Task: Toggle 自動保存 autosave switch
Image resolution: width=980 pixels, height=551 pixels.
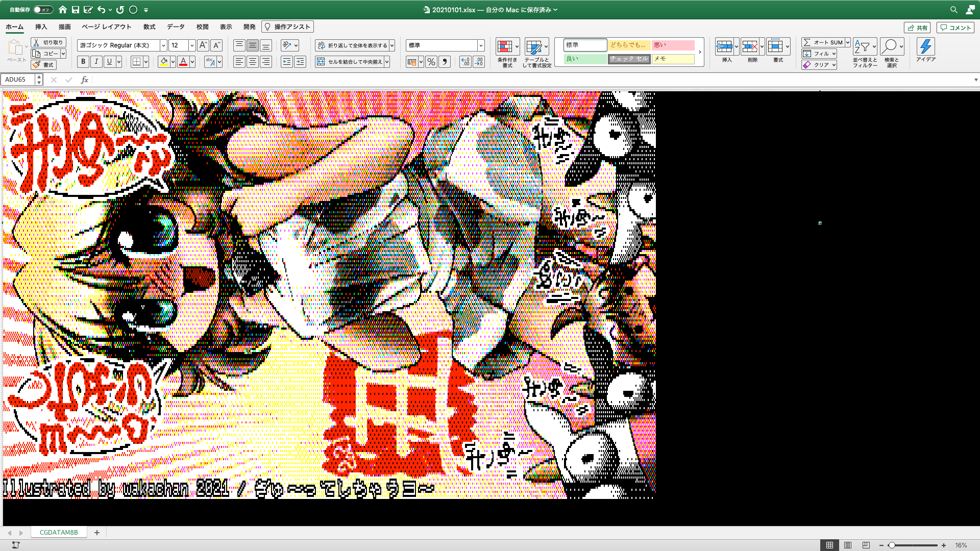Action: (43, 10)
